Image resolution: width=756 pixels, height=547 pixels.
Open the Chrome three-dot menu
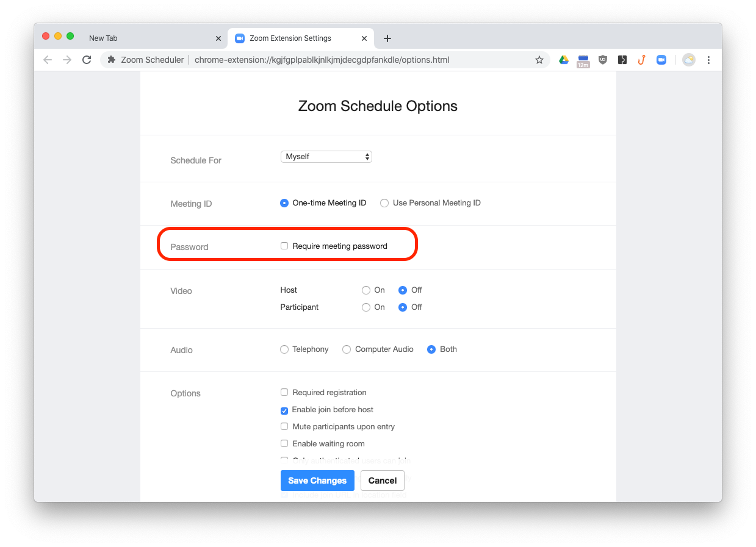tap(708, 60)
